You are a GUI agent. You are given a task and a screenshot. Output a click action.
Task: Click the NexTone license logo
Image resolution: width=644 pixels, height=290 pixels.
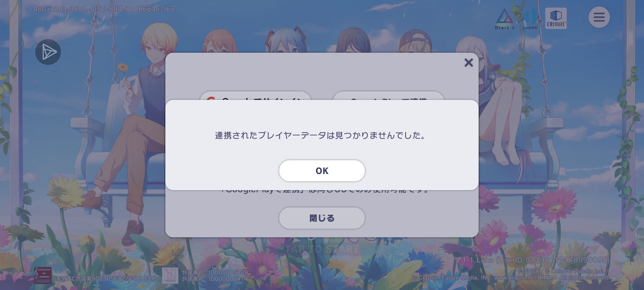[170, 275]
